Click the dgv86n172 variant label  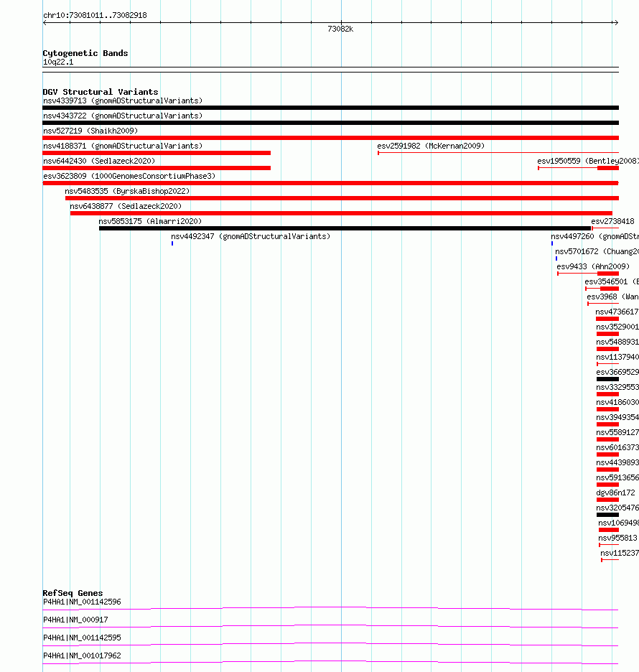[x=615, y=493]
